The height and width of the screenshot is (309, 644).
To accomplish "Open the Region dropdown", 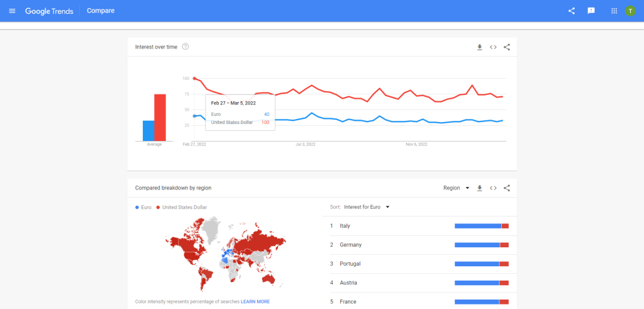I will [456, 188].
